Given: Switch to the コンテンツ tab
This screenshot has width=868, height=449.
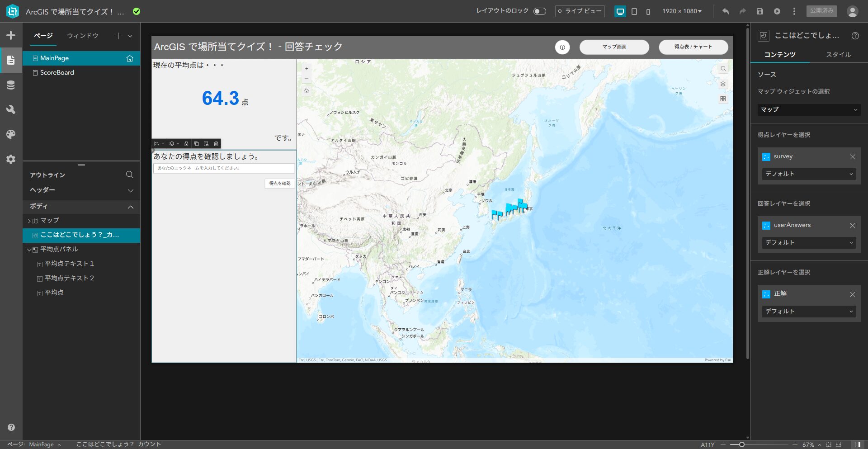Looking at the screenshot, I should [x=780, y=54].
